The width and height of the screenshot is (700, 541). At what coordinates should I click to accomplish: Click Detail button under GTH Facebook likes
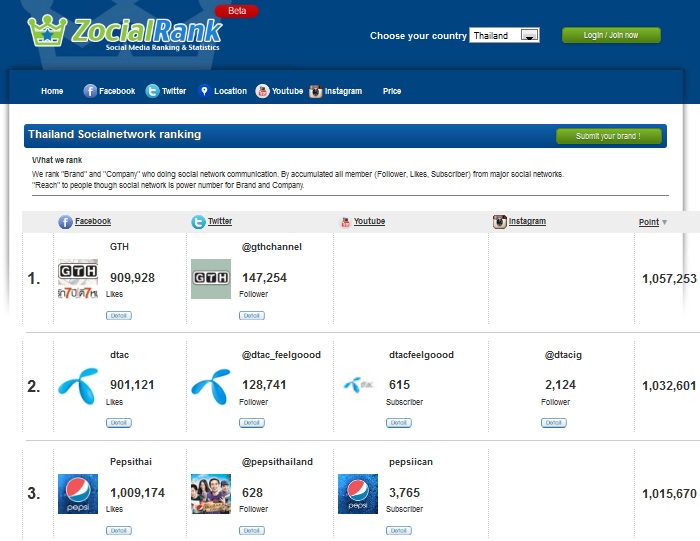point(118,315)
